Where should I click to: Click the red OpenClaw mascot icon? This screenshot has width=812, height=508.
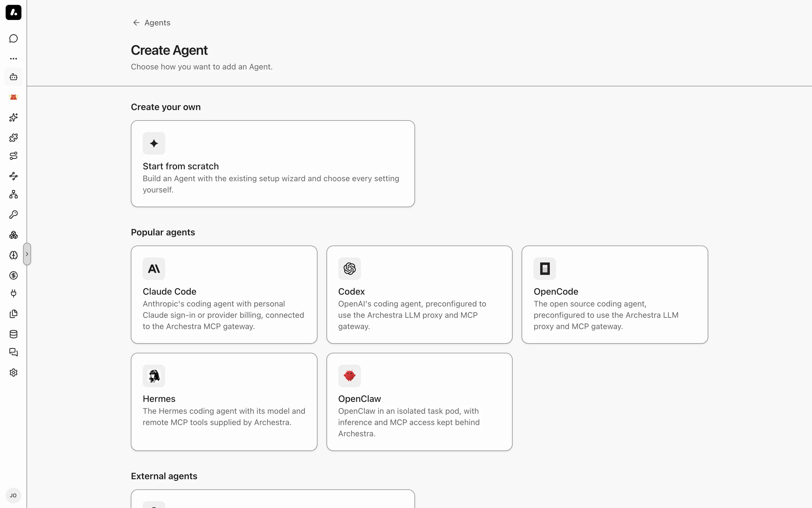350,376
